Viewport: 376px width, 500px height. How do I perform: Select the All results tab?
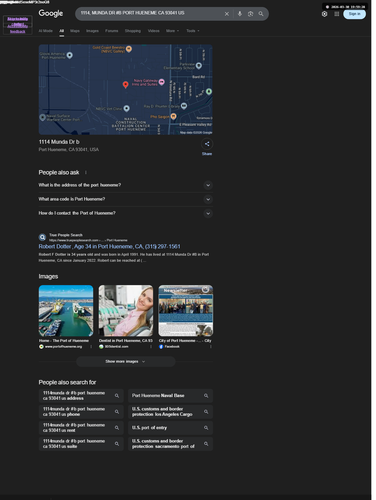click(62, 31)
